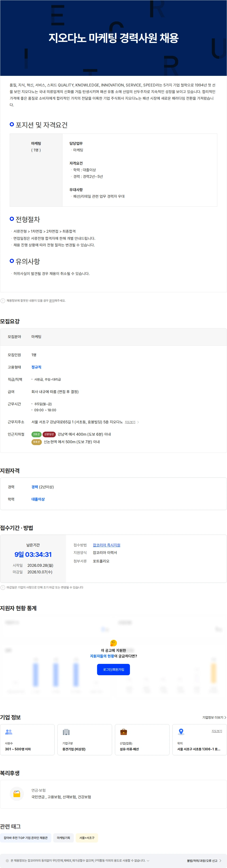The height and width of the screenshot is (868, 227).
Task: Click the 산업(업종) 섬유·의류·패션 card
Action: [142, 740]
